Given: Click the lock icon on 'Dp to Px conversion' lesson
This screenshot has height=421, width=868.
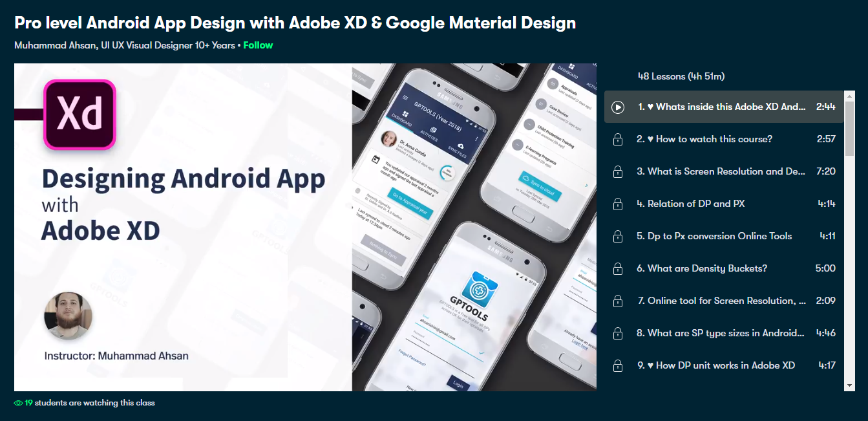Looking at the screenshot, I should tap(617, 236).
